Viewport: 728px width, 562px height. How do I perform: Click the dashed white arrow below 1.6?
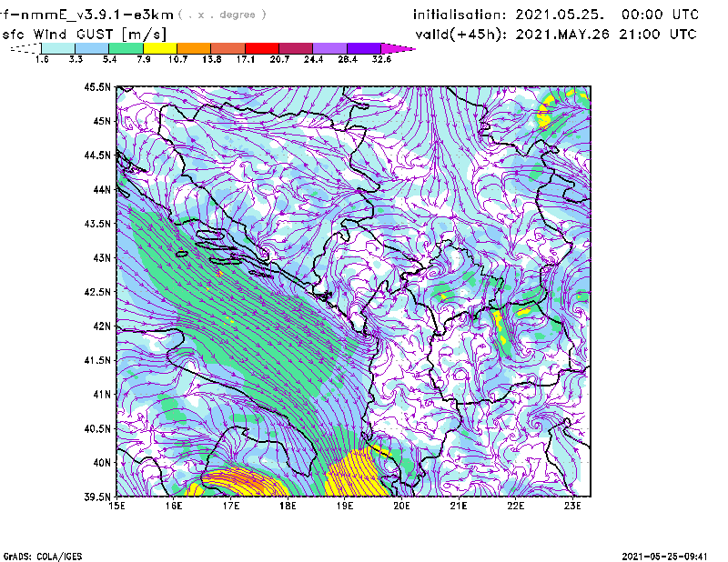[25, 48]
